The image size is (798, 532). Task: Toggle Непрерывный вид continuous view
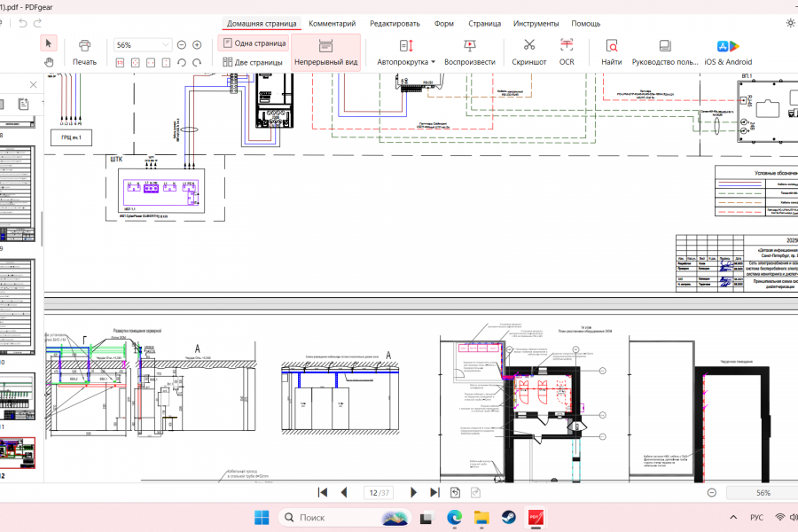click(325, 51)
